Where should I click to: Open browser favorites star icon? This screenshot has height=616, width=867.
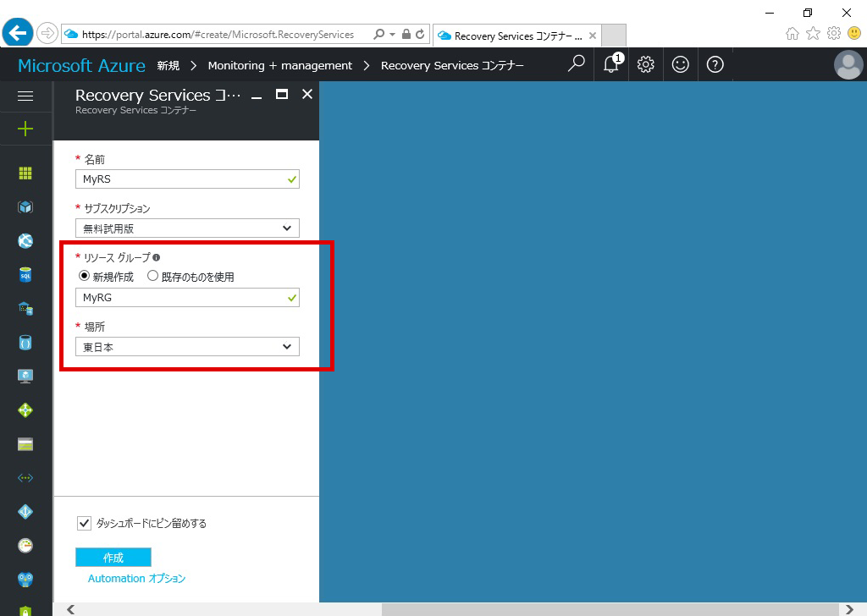813,34
